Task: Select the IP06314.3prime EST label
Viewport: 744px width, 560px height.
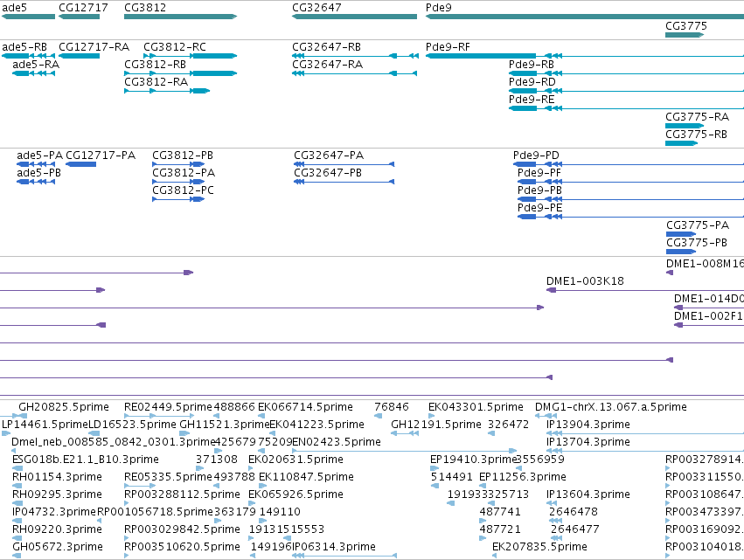Action: pyautogui.click(x=334, y=547)
